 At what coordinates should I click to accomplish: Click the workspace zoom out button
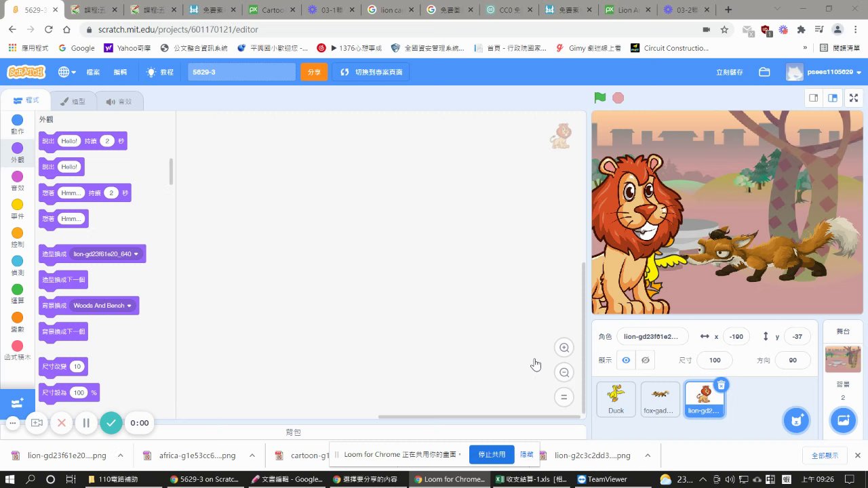click(x=564, y=372)
